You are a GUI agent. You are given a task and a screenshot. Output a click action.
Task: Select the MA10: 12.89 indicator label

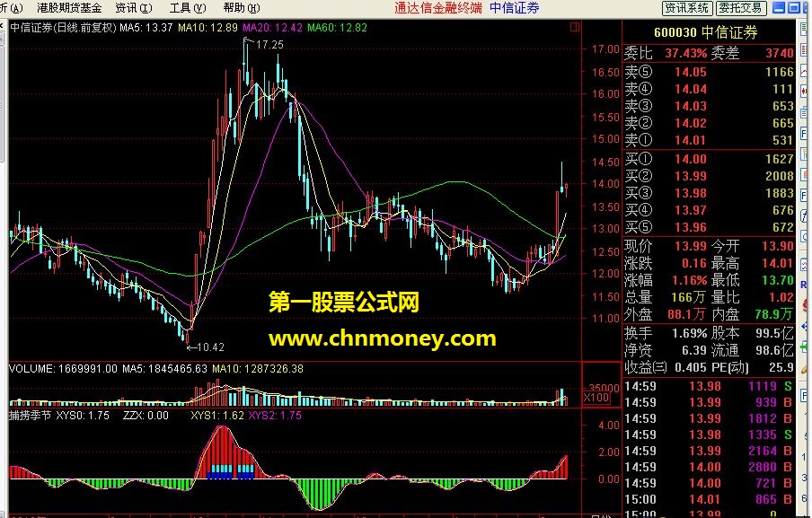tap(207, 28)
